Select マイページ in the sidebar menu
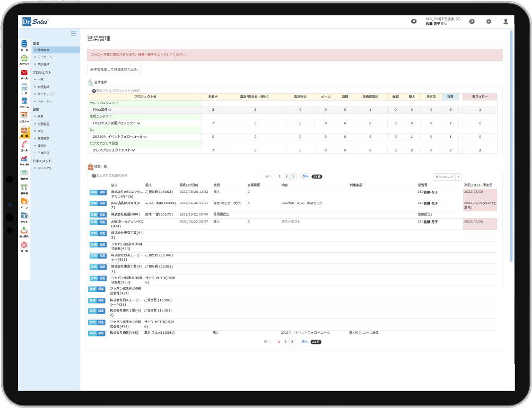 coord(45,56)
